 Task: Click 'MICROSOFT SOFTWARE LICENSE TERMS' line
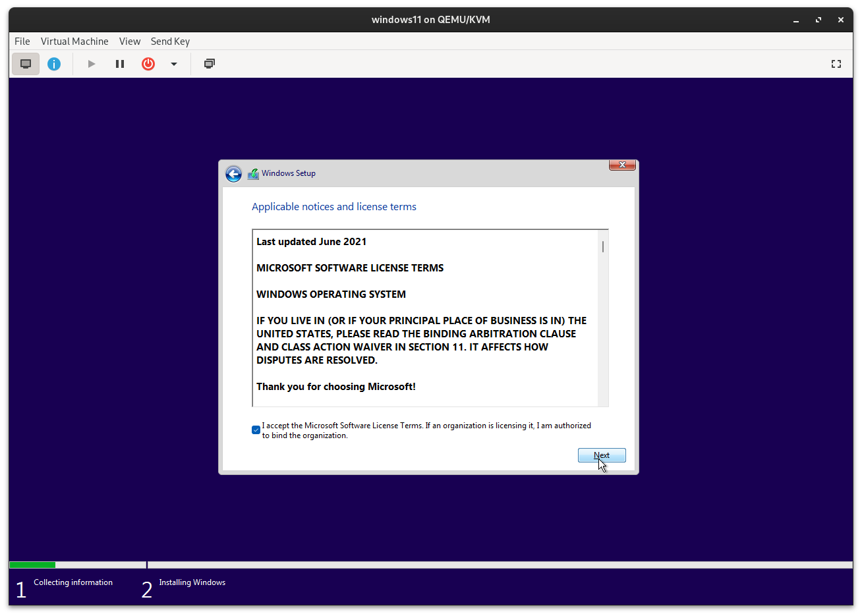(350, 268)
